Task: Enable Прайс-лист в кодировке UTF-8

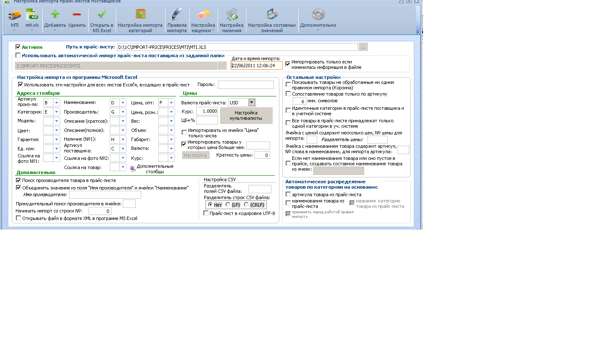Action: tap(206, 213)
